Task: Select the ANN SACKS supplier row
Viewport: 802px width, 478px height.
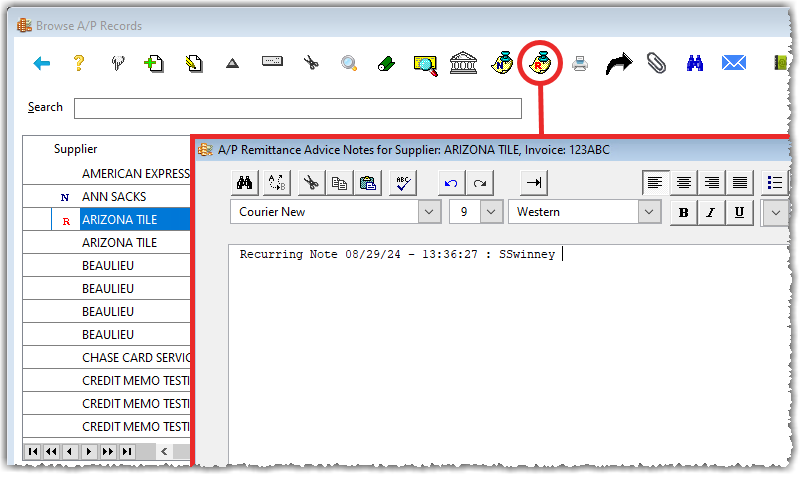Action: pyautogui.click(x=106, y=197)
